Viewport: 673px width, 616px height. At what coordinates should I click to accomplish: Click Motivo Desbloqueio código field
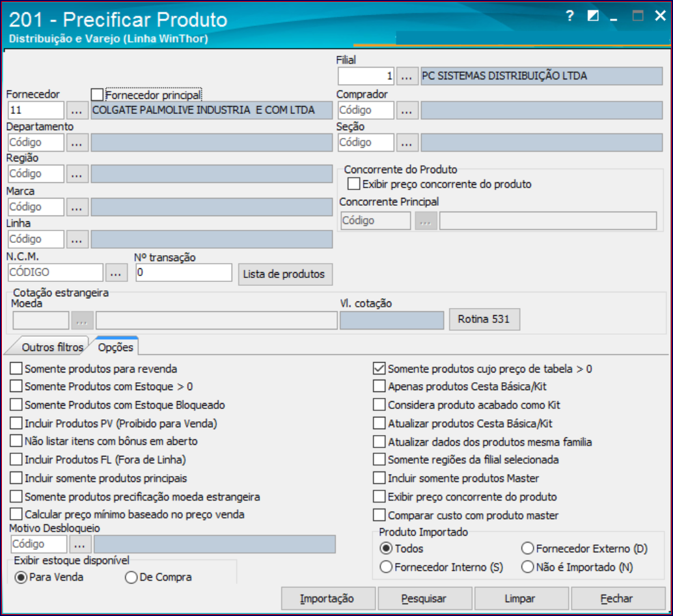(x=39, y=544)
